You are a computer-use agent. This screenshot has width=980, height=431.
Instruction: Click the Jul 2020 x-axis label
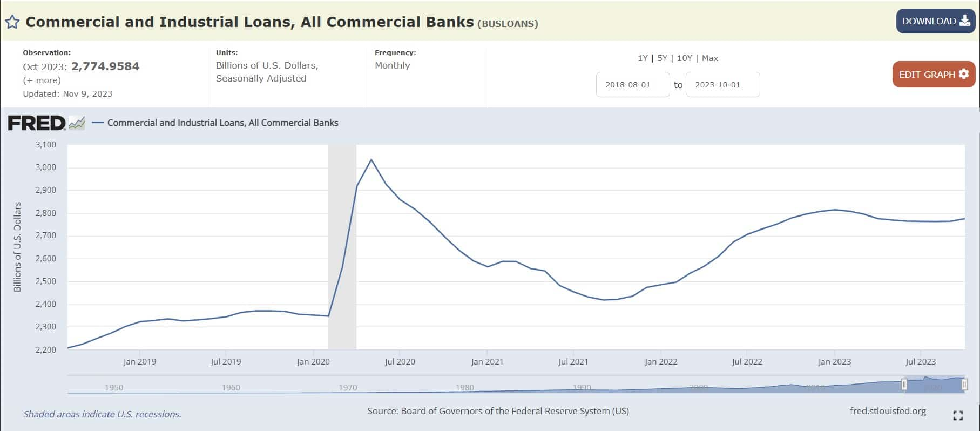(400, 362)
